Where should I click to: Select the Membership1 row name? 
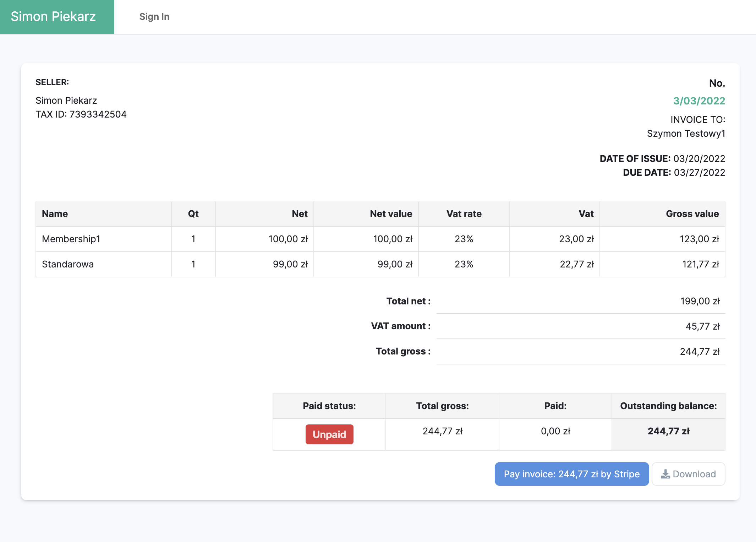coord(71,239)
